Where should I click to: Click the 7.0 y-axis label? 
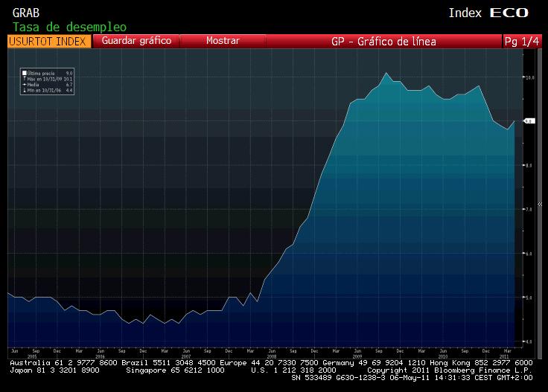529,210
